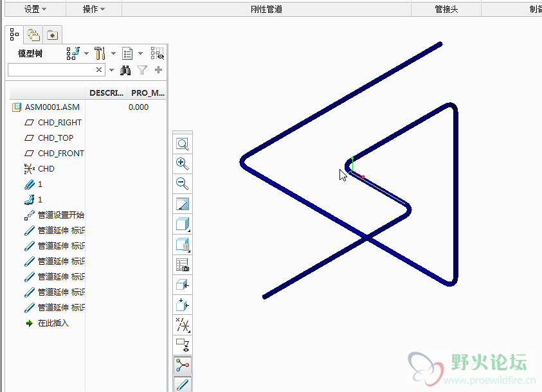Click the 管接头 ribbon group label
The image size is (542, 392).
(446, 10)
